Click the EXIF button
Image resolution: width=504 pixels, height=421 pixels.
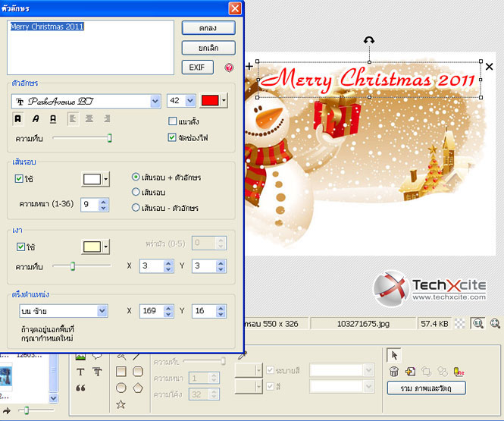coord(197,68)
